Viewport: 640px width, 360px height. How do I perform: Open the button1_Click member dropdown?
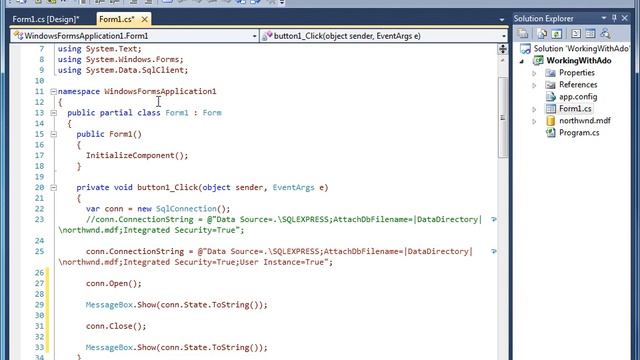coord(504,36)
